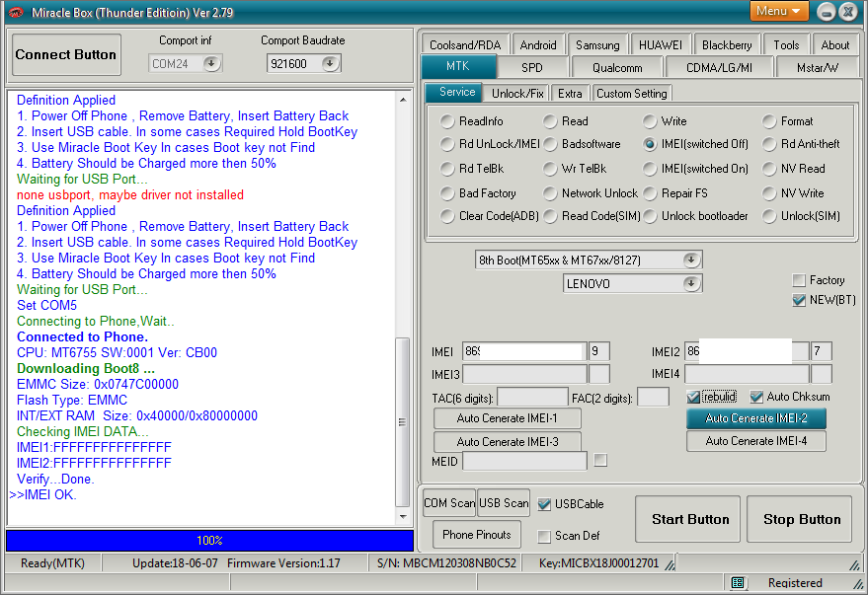Switch to the Mstar/W tab
The height and width of the screenshot is (595, 868).
817,67
